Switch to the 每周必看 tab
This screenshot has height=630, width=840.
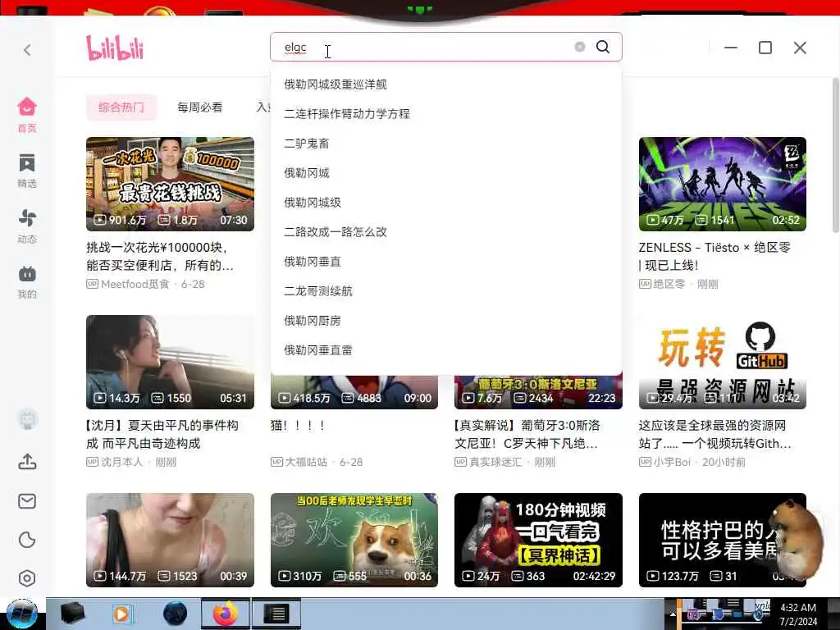tap(200, 107)
